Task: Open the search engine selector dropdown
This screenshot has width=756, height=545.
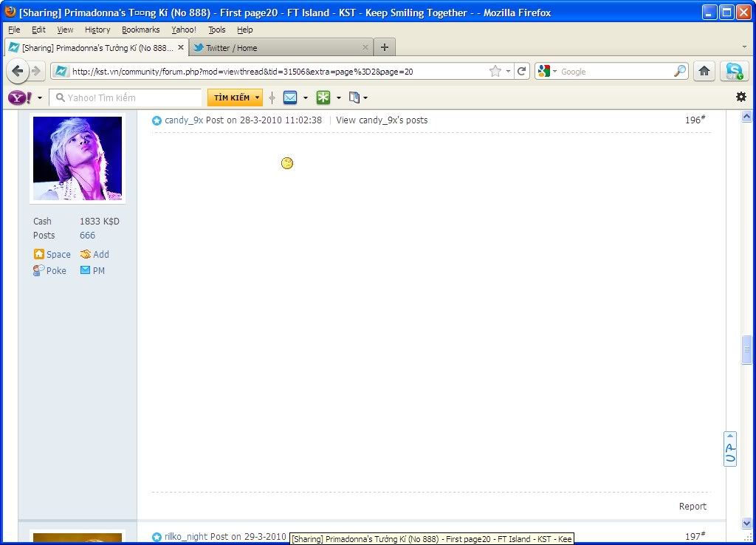Action: click(x=555, y=72)
